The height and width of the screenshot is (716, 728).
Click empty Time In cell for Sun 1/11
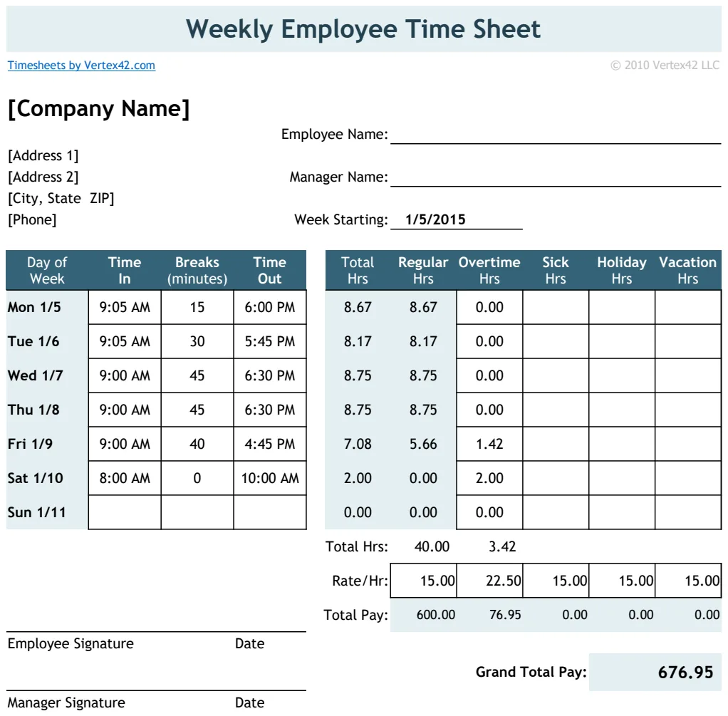point(125,512)
